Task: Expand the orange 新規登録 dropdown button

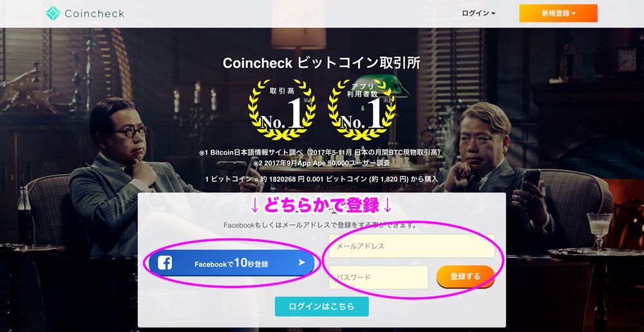Action: pos(558,13)
